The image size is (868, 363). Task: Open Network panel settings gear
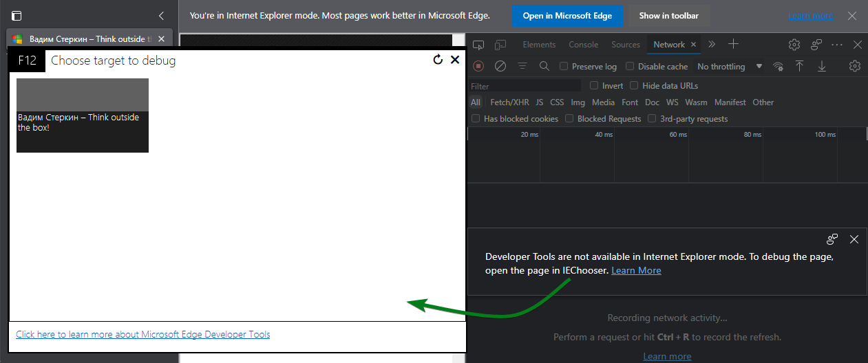(x=855, y=66)
